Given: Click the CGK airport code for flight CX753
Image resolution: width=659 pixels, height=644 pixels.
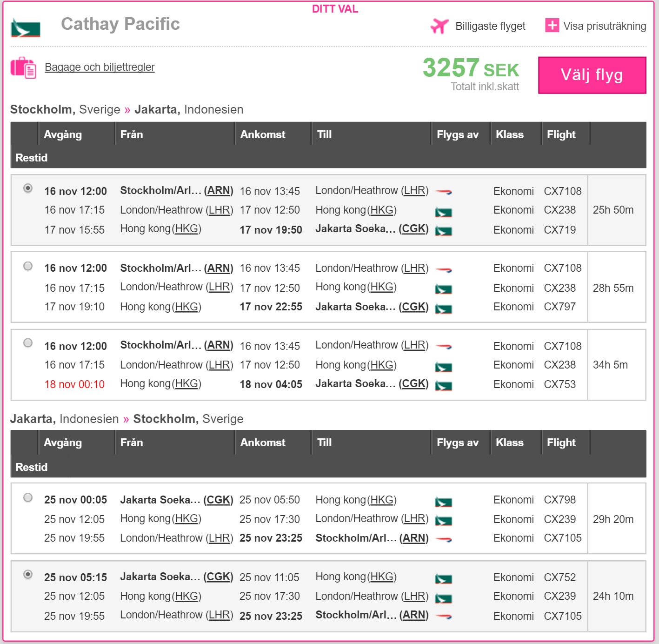Looking at the screenshot, I should (x=413, y=383).
